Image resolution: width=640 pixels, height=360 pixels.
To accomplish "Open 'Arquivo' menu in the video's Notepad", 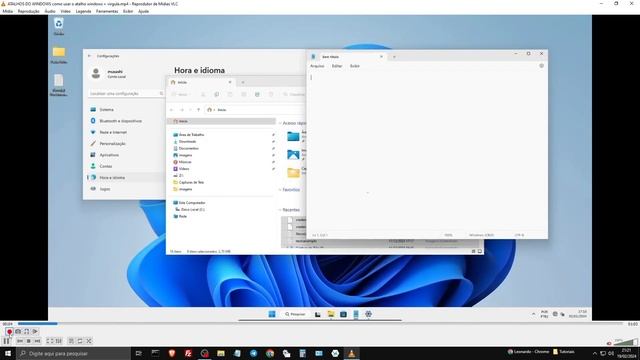I will 317,66.
